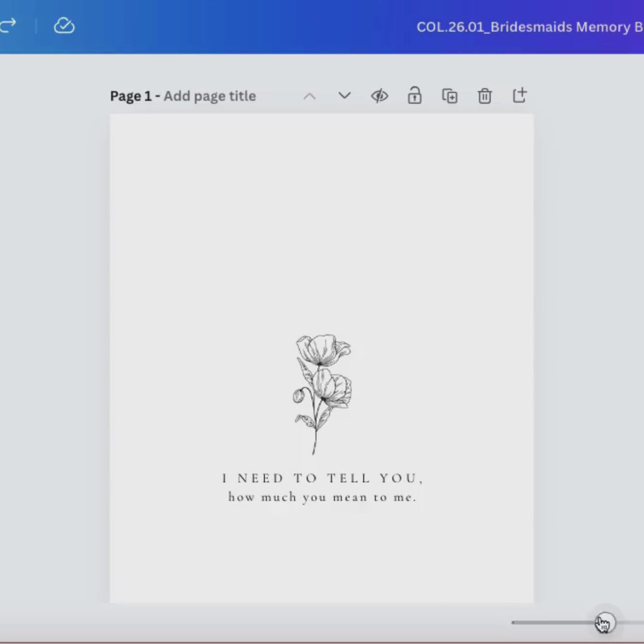The width and height of the screenshot is (644, 644).
Task: Lock Page 1 with the padlock icon
Action: point(414,96)
